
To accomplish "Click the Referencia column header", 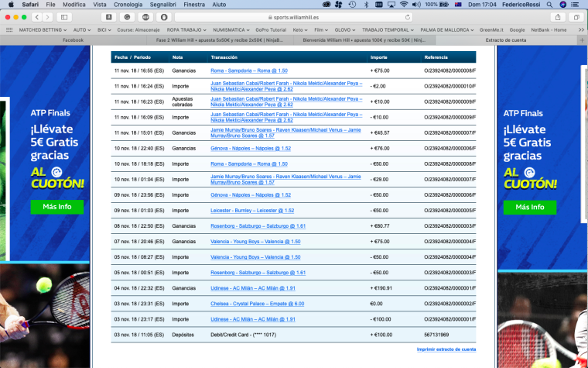I will point(436,57).
